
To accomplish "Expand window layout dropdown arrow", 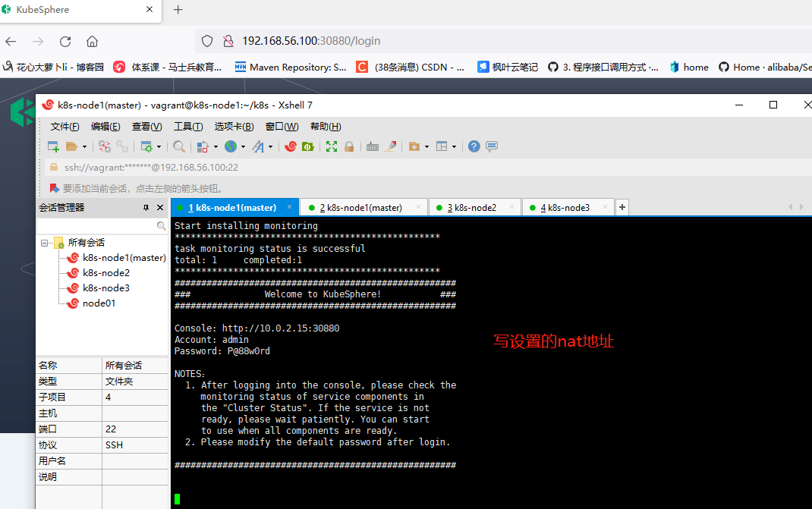I will click(x=454, y=147).
